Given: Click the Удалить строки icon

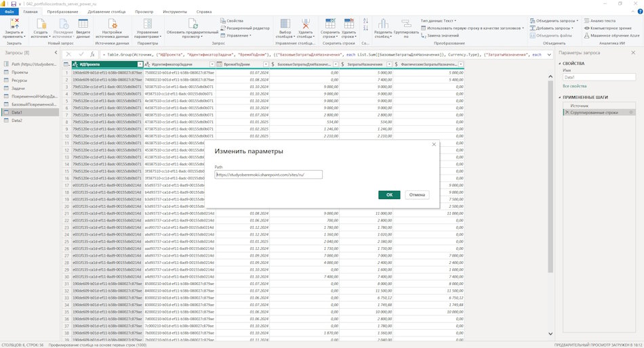Looking at the screenshot, I should 348,24.
